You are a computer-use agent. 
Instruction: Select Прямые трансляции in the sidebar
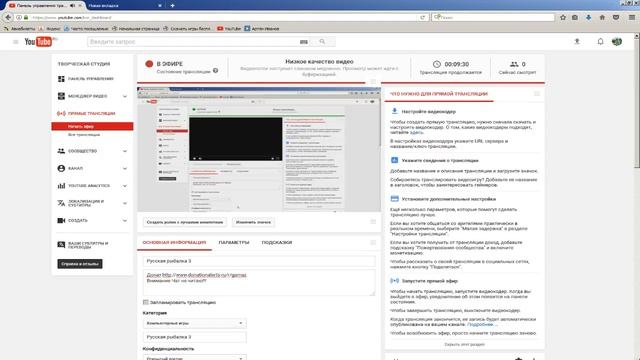[91, 113]
